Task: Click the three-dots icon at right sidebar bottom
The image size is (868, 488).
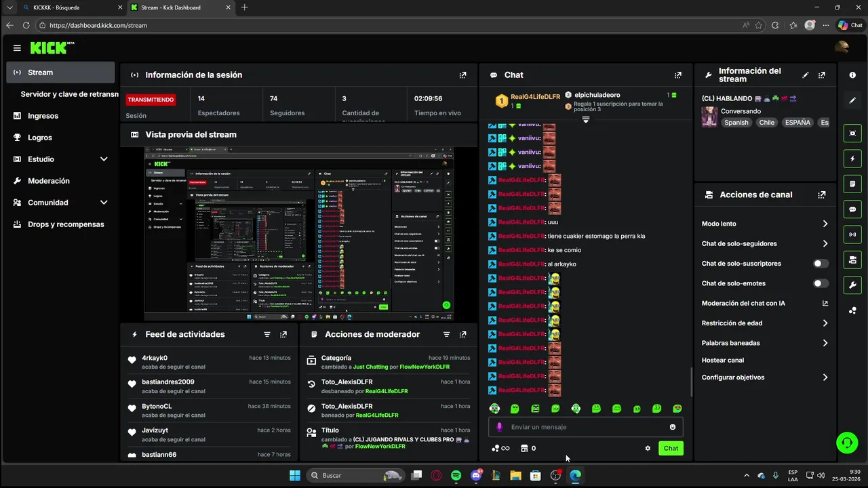Action: 852,310
